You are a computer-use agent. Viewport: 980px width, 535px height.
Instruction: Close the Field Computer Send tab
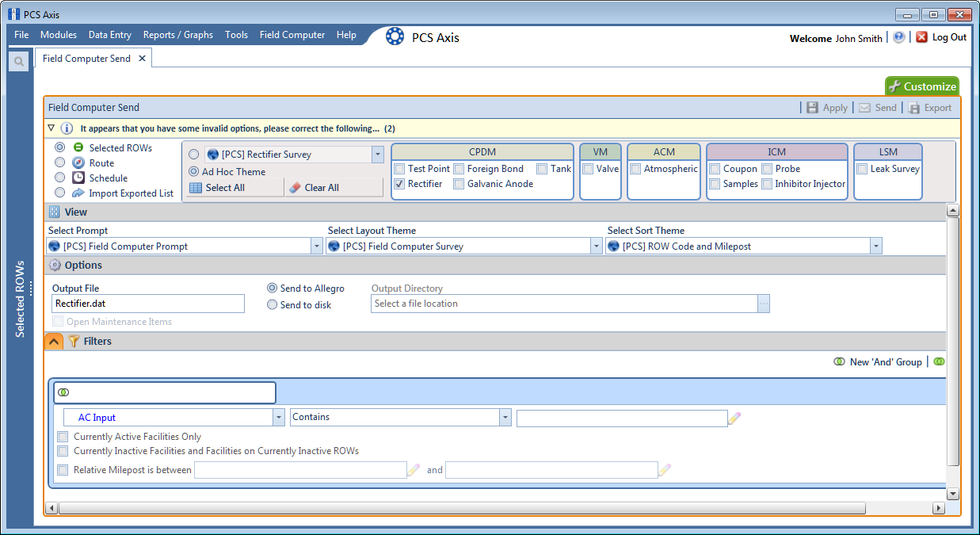pos(142,59)
